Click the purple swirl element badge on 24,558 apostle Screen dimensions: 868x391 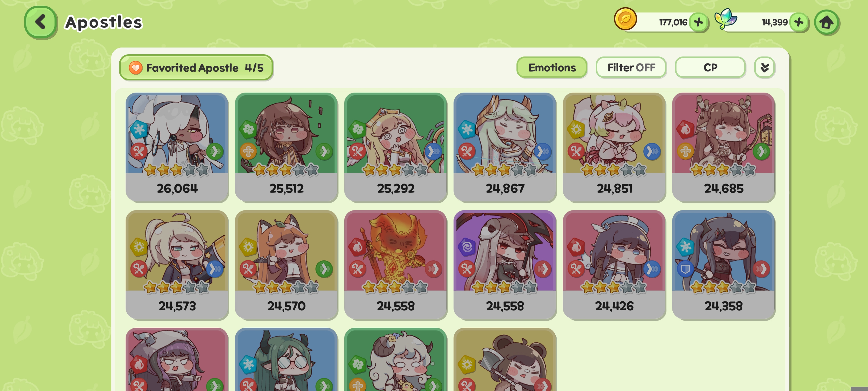[x=467, y=247]
